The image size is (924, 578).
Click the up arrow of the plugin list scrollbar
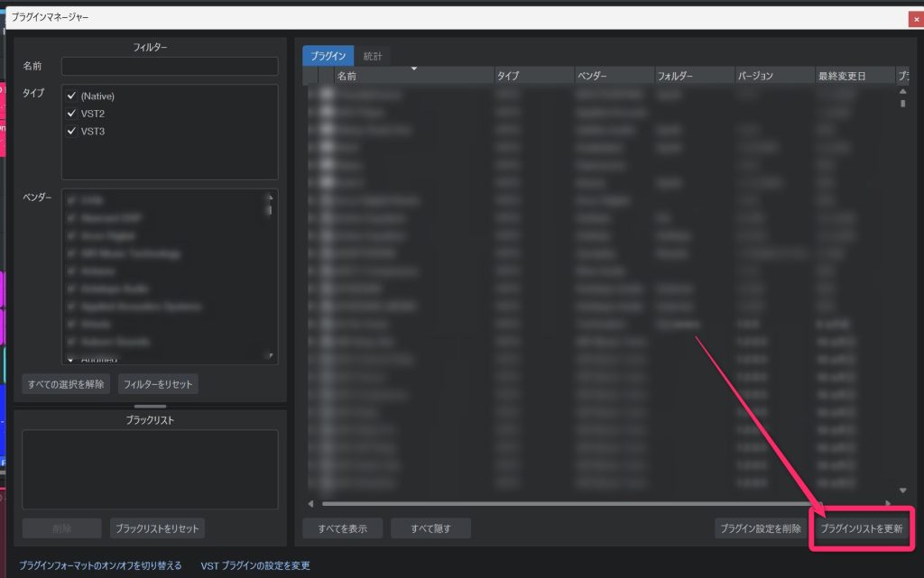click(903, 92)
